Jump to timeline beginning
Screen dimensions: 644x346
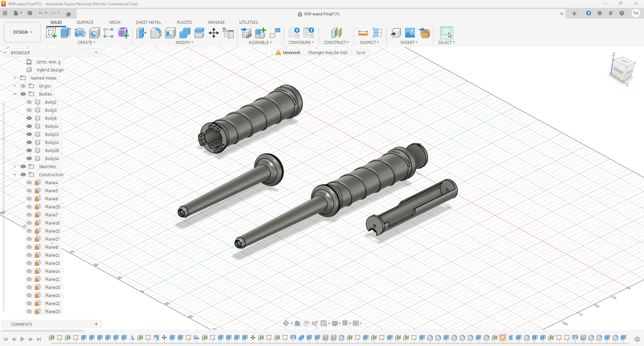5,339
